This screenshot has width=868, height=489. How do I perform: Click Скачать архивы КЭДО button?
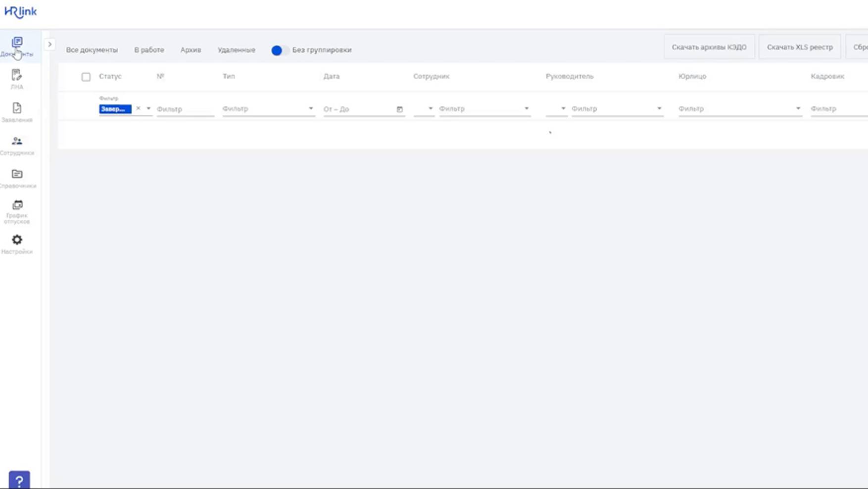[709, 48]
